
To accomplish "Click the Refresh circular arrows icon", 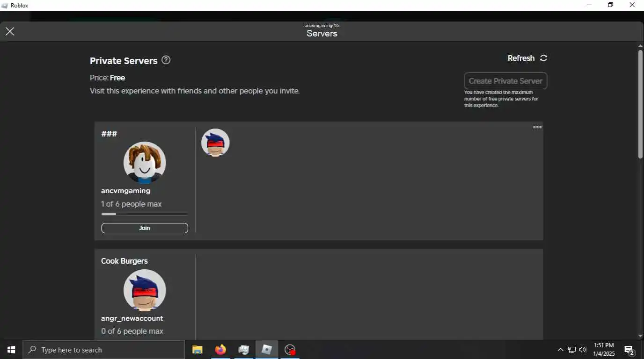I will tap(543, 58).
